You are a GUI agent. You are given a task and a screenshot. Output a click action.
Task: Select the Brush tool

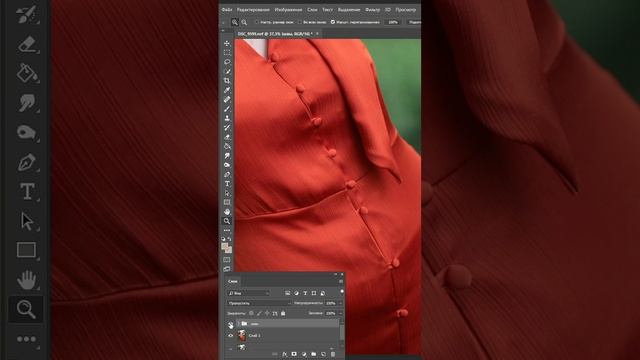pyautogui.click(x=227, y=109)
